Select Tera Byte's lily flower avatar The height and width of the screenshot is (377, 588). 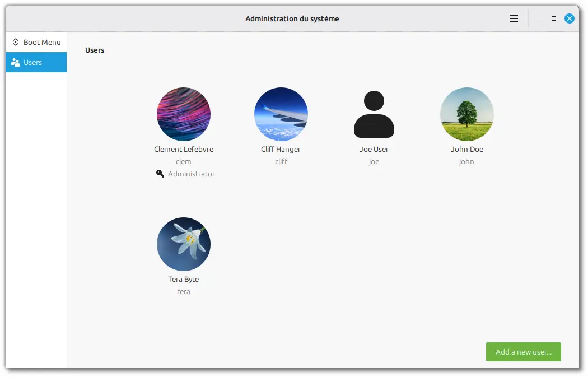click(x=183, y=244)
